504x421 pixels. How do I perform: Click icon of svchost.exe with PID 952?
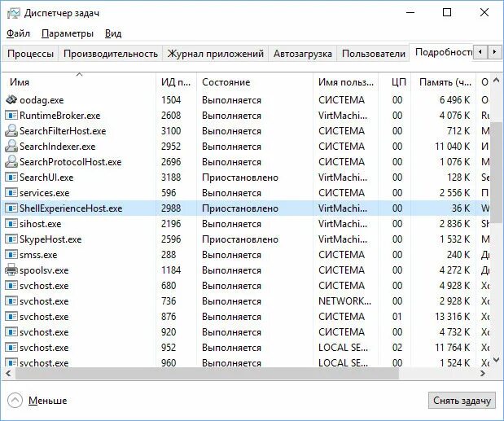click(11, 348)
